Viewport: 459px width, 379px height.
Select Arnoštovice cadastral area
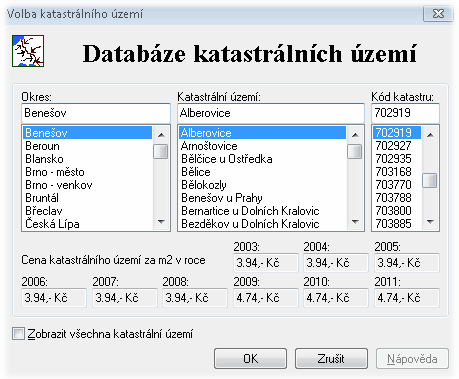coord(262,146)
